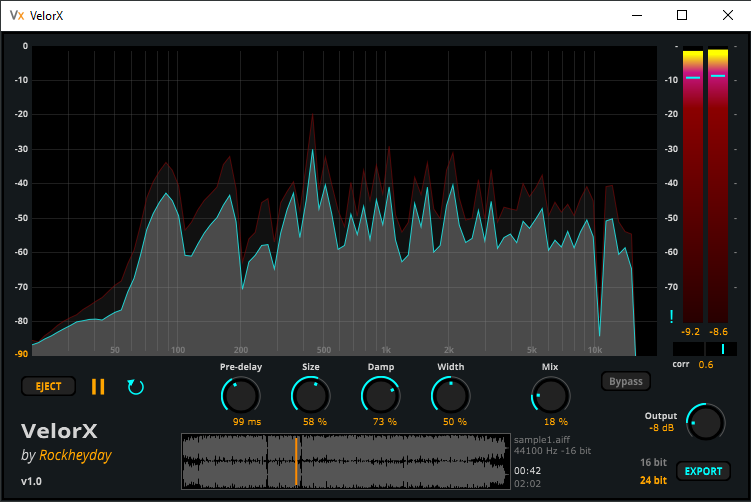This screenshot has height=502, width=751.
Task: Click the orange playhead in the waveform
Action: (x=296, y=461)
